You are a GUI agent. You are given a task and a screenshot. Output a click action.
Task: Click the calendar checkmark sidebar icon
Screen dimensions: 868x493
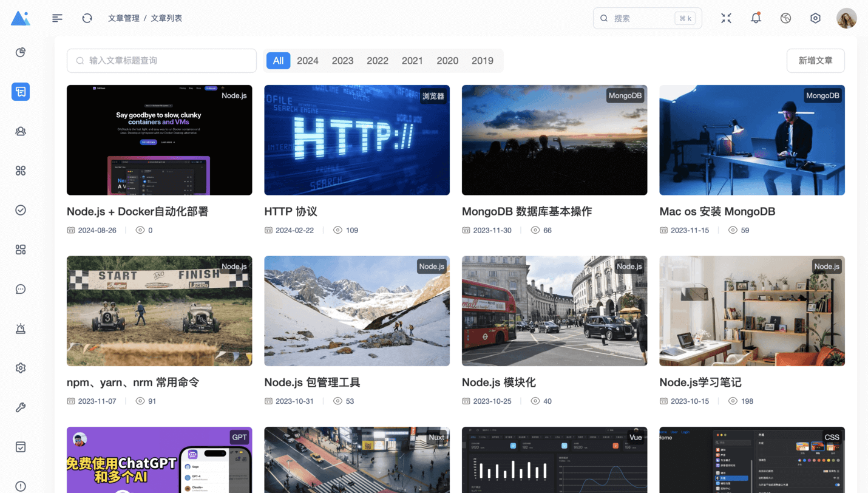point(21,447)
